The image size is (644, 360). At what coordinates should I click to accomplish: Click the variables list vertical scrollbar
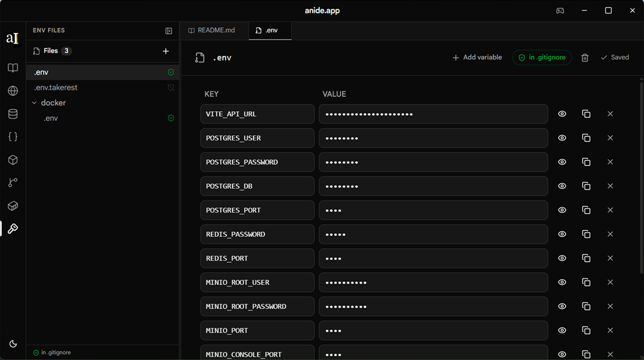pos(641,177)
